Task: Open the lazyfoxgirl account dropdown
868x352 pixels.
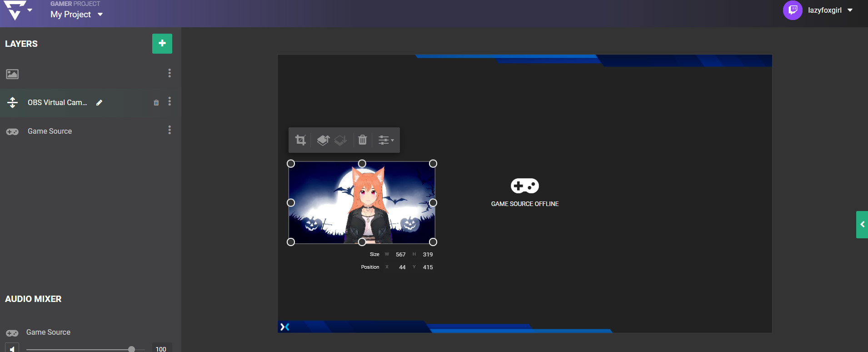Action: [850, 10]
